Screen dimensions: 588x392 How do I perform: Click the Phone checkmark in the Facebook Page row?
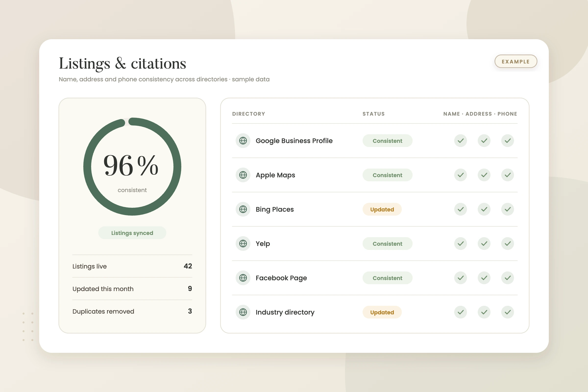tap(508, 278)
